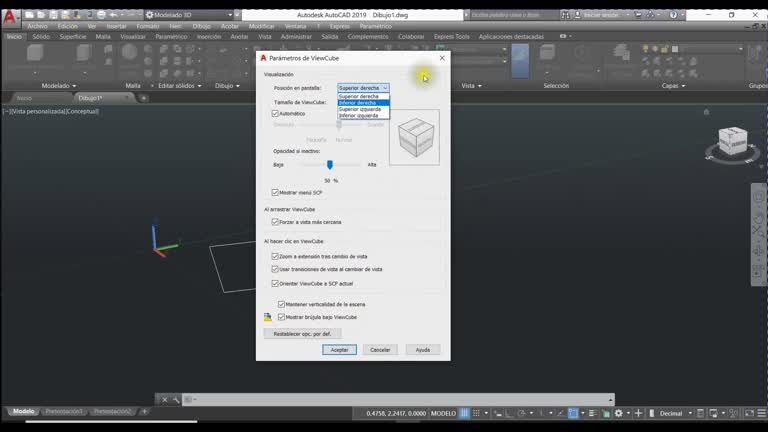
Task: Open the Modificar menu
Action: pos(262,26)
